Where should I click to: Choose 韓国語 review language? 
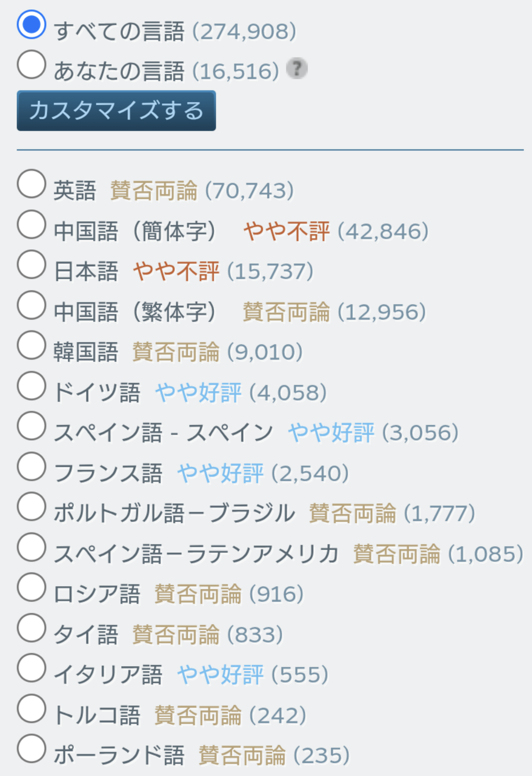click(x=32, y=346)
